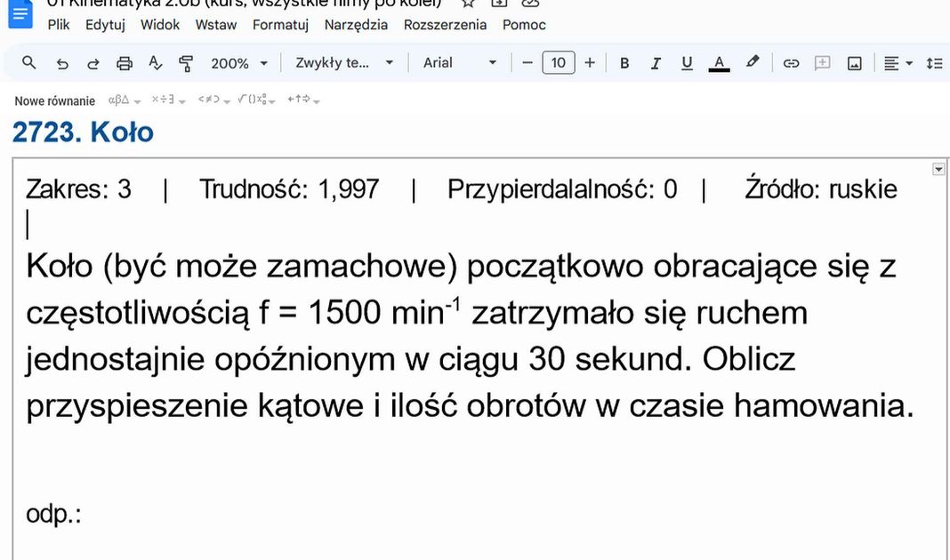Image resolution: width=950 pixels, height=560 pixels.
Task: Click the search magnifier icon in toolbar
Action: tap(29, 63)
